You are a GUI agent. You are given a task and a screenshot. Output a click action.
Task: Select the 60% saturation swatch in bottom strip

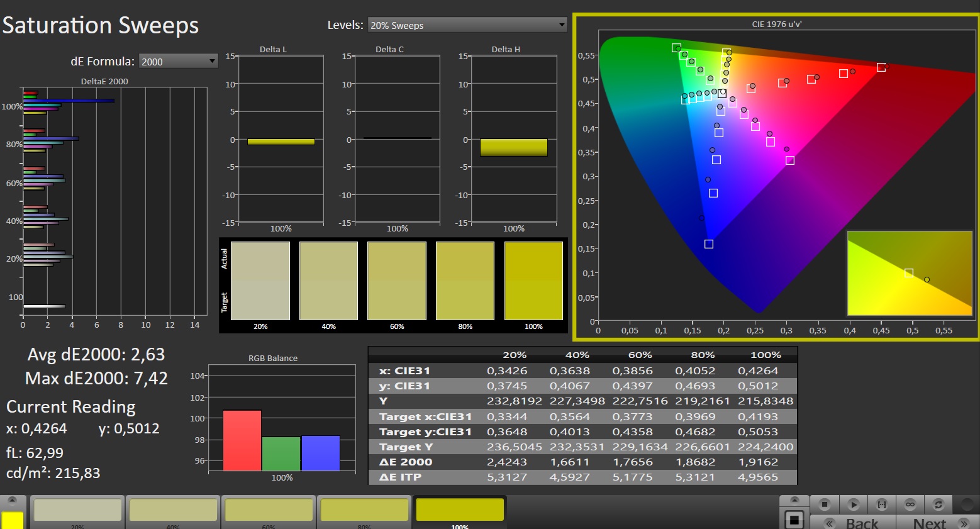pyautogui.click(x=269, y=511)
